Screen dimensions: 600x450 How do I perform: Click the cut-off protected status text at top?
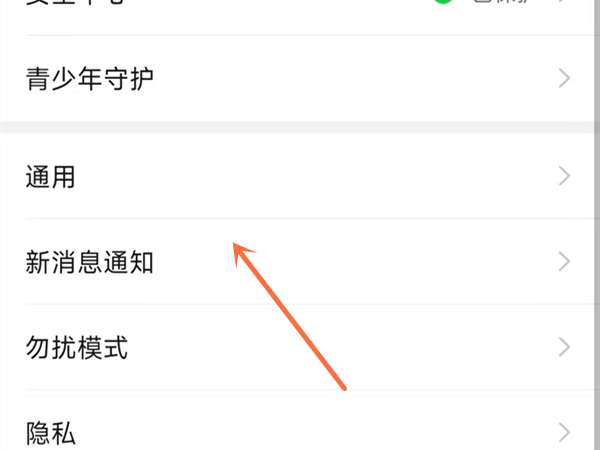(501, 1)
